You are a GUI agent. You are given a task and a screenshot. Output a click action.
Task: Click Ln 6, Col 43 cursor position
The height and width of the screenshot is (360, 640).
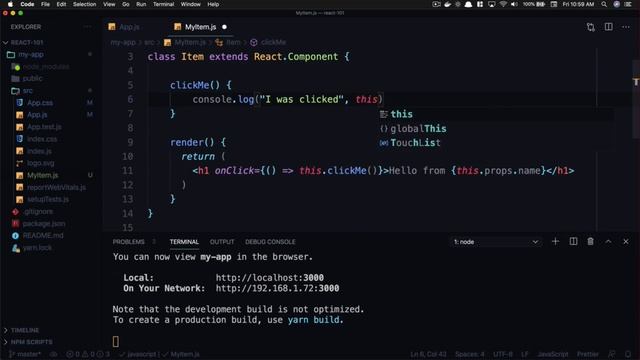coord(428,354)
